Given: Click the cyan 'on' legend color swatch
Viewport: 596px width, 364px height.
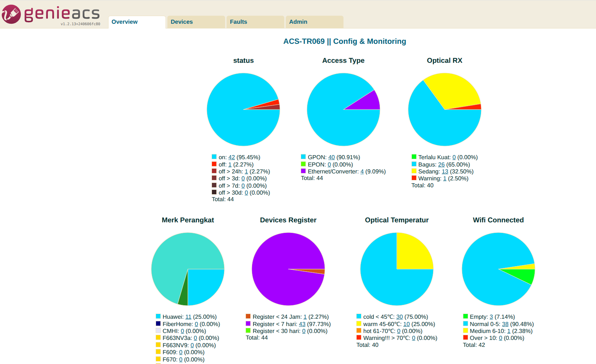Looking at the screenshot, I should pos(214,157).
